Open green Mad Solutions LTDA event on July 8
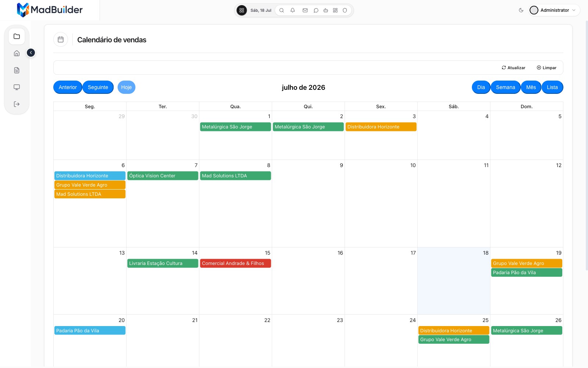Viewport: 588px width, 368px height. [x=235, y=176]
